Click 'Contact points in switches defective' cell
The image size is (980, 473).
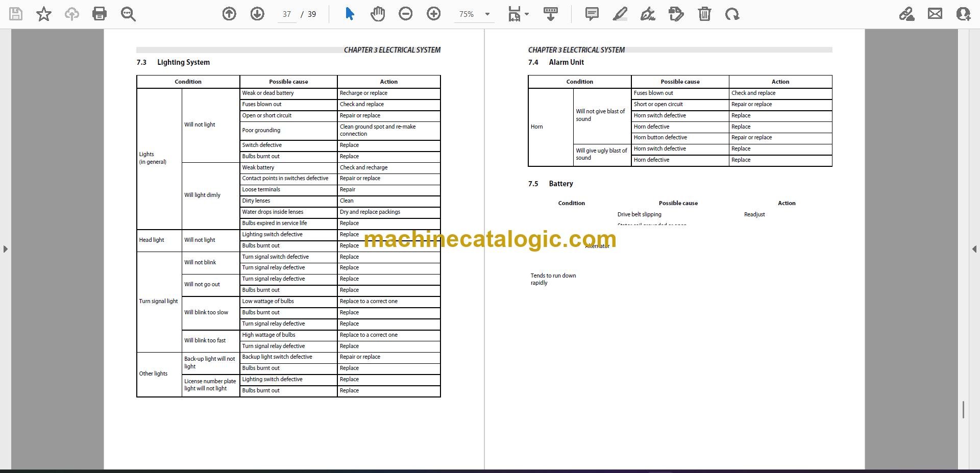coord(288,179)
